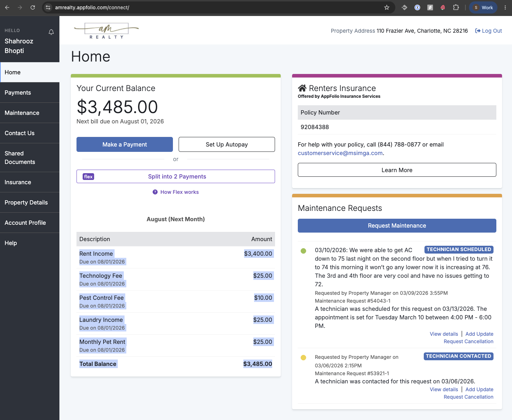Click the $3,485.00 current balance amount

tap(117, 107)
